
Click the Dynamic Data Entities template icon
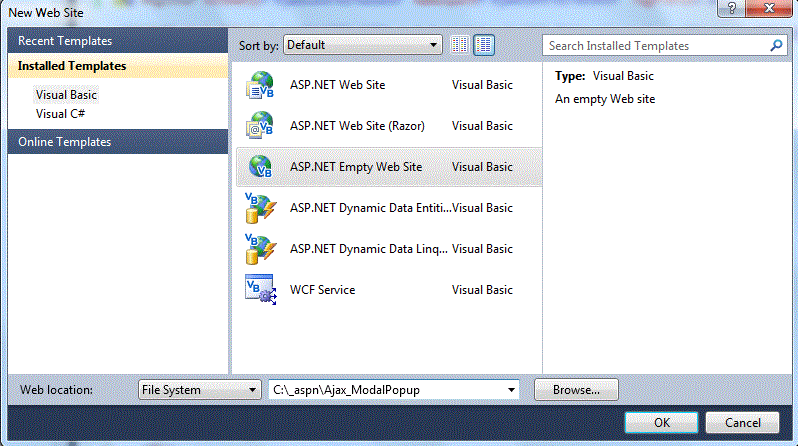pyautogui.click(x=259, y=208)
